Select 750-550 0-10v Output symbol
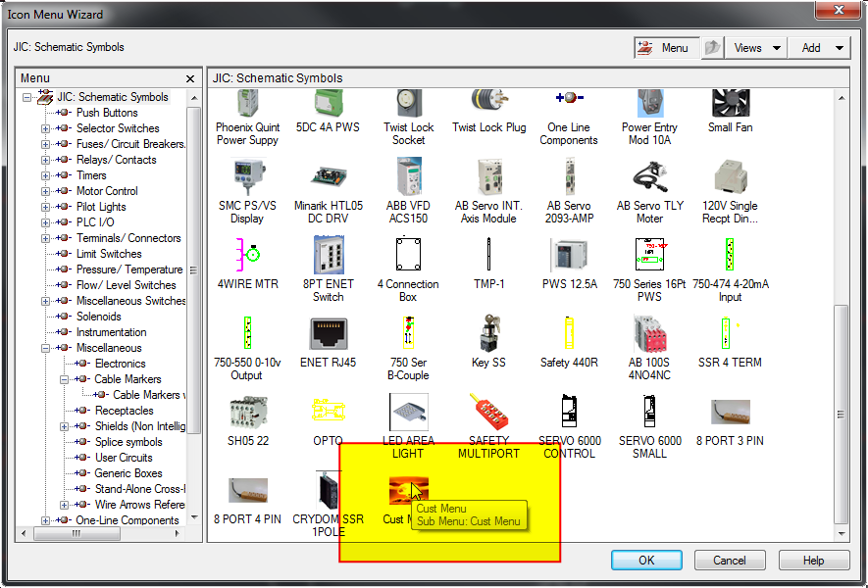The height and width of the screenshot is (588, 868). coord(247,333)
